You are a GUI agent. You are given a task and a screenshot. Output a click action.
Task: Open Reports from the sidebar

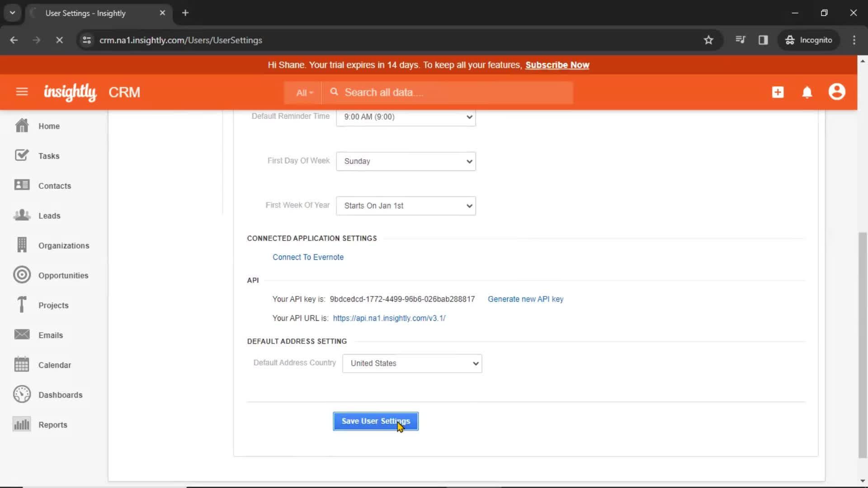(53, 424)
